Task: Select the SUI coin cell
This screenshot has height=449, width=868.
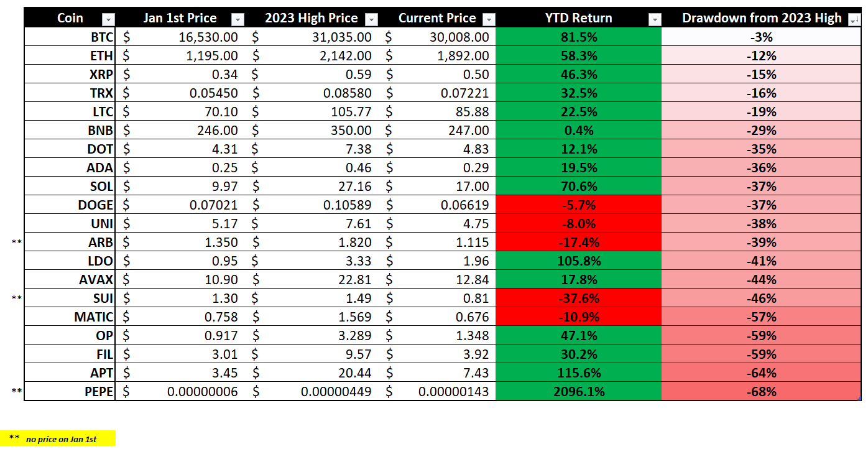Action: [x=70, y=299]
